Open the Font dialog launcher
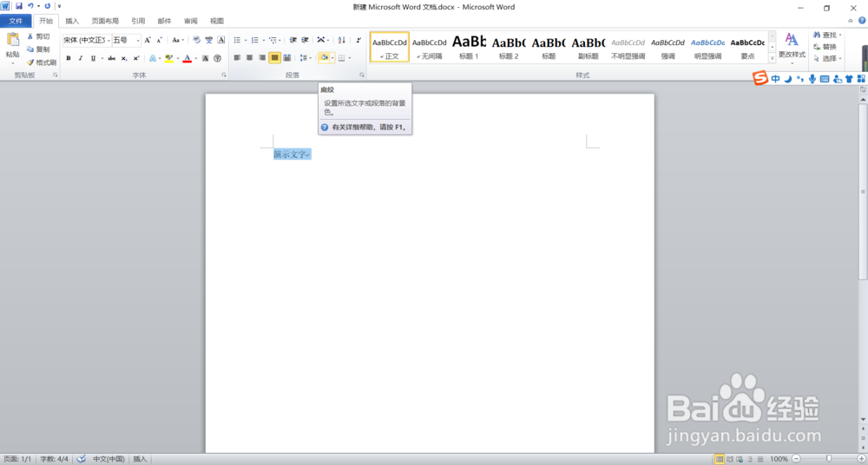 pyautogui.click(x=224, y=75)
